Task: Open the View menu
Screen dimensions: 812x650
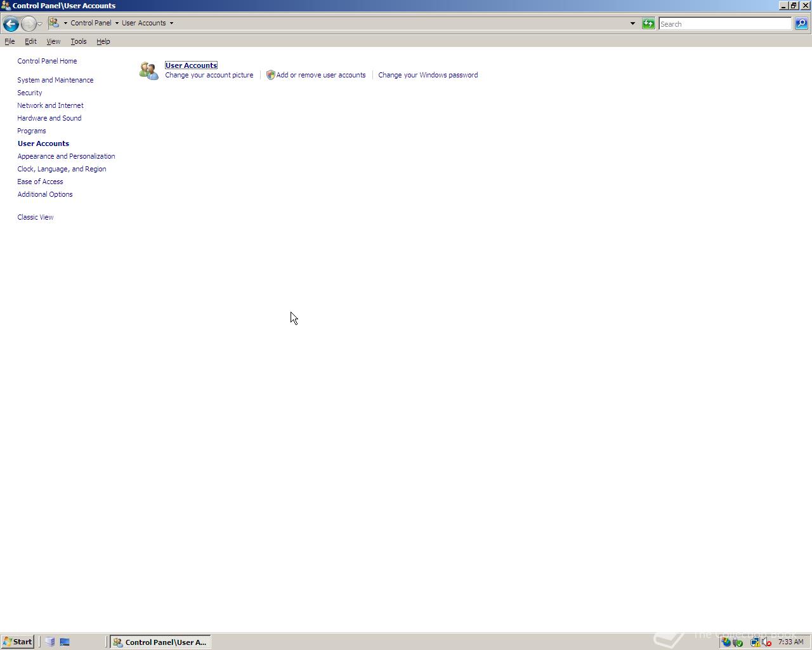Action: 53,41
